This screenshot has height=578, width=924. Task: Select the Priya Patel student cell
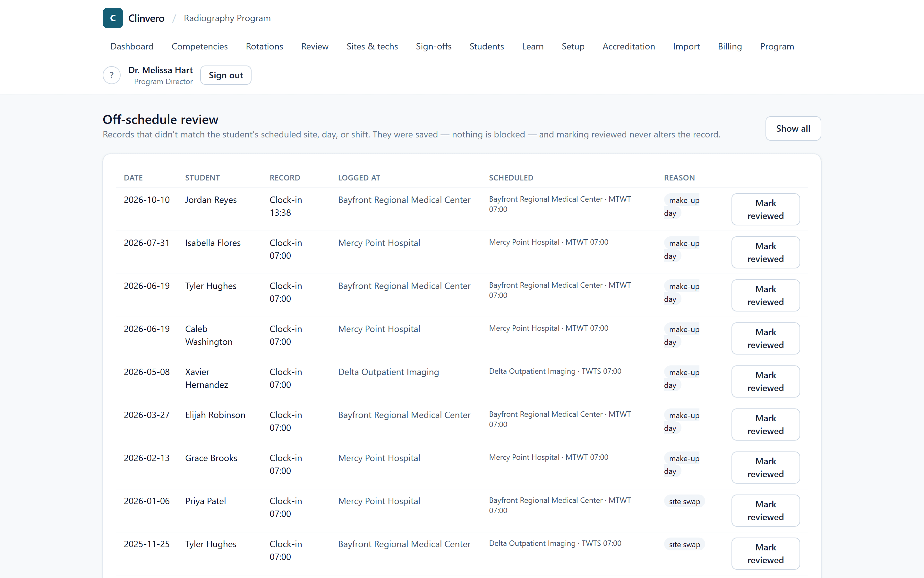(x=205, y=501)
